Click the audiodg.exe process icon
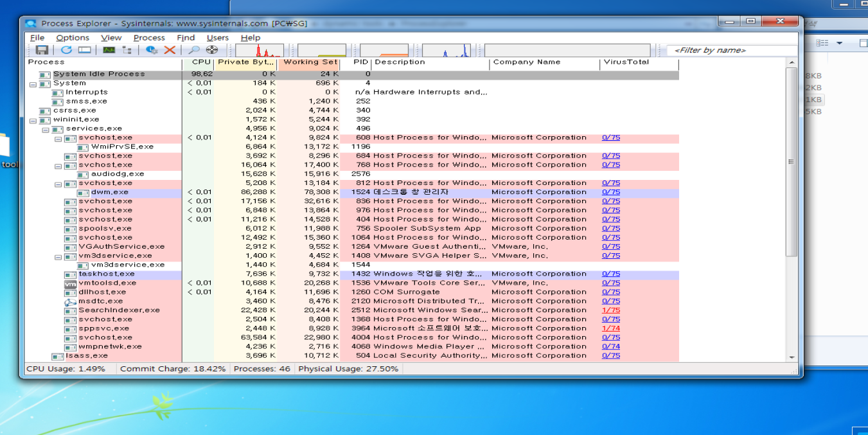The image size is (868, 435). tap(83, 174)
